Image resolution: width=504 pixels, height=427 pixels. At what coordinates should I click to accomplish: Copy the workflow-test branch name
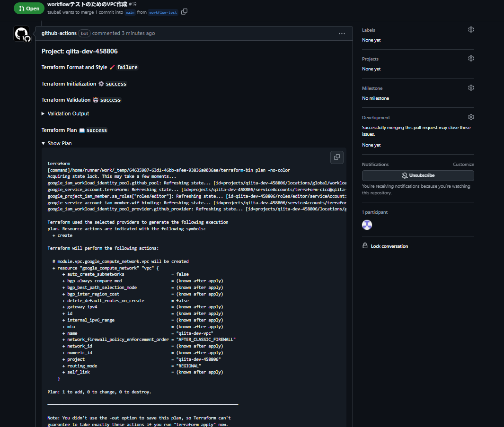click(184, 12)
